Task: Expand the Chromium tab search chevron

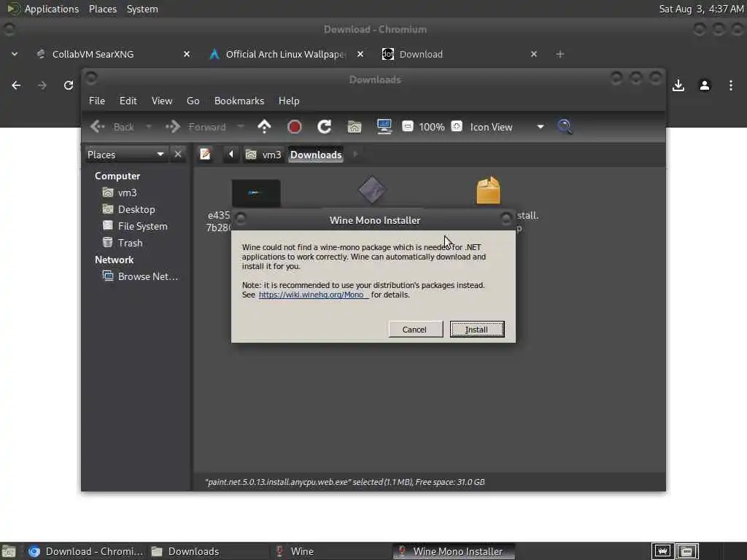Action: point(15,54)
